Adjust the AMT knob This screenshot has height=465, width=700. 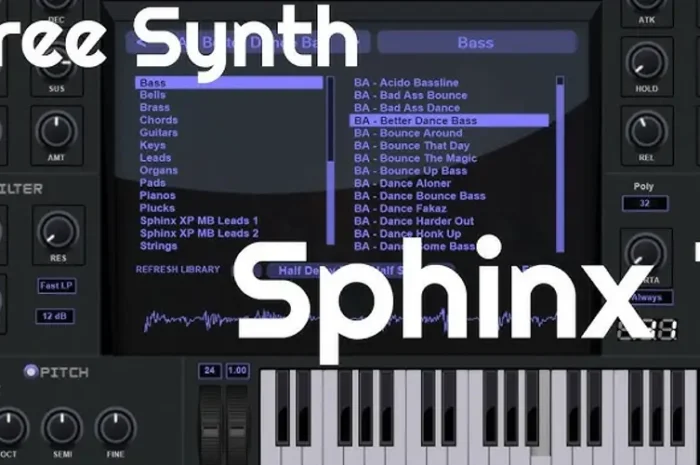57,131
